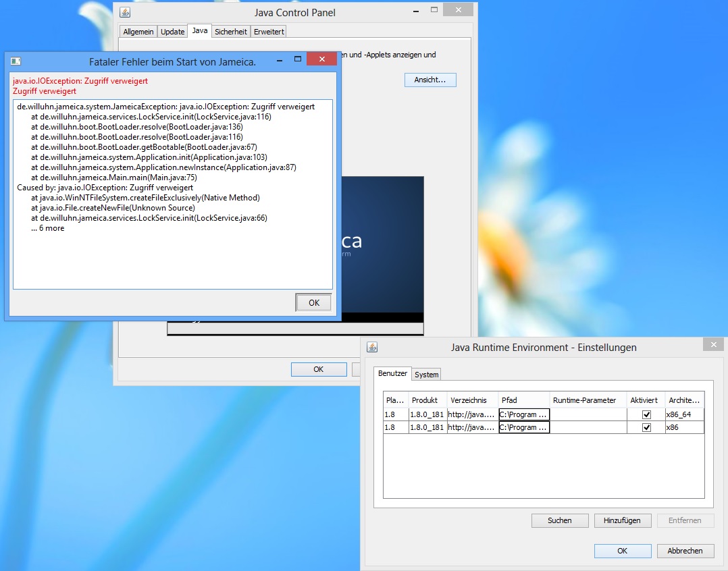This screenshot has width=728, height=571.
Task: Click the Verzeichnis column header
Action: 472,400
